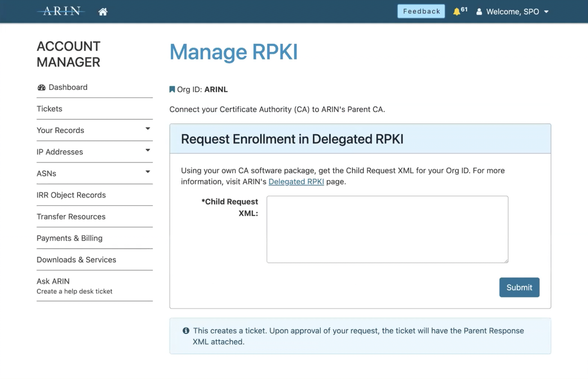Click the Org ID bookmark icon
Screen dimensions: 588x379
click(172, 89)
